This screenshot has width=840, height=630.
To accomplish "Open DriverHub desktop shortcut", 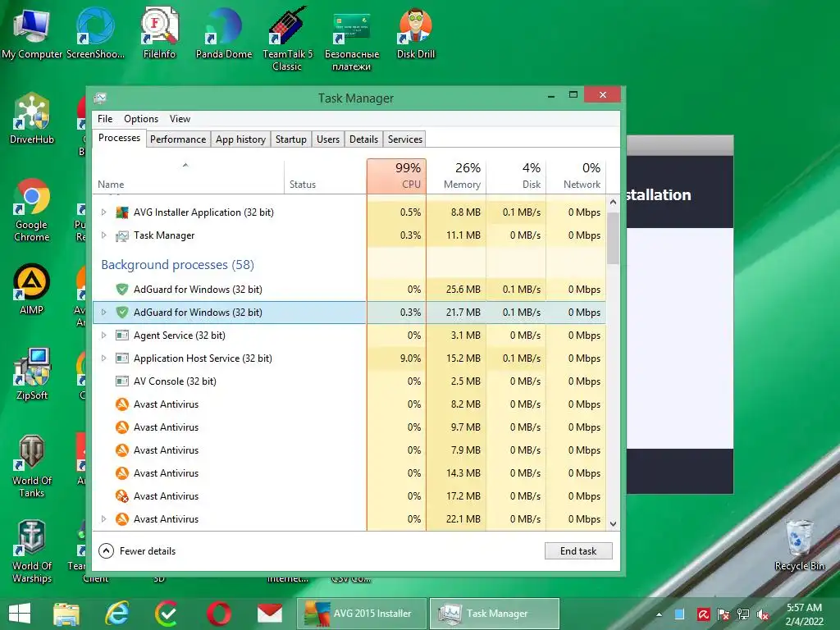I will [x=32, y=119].
